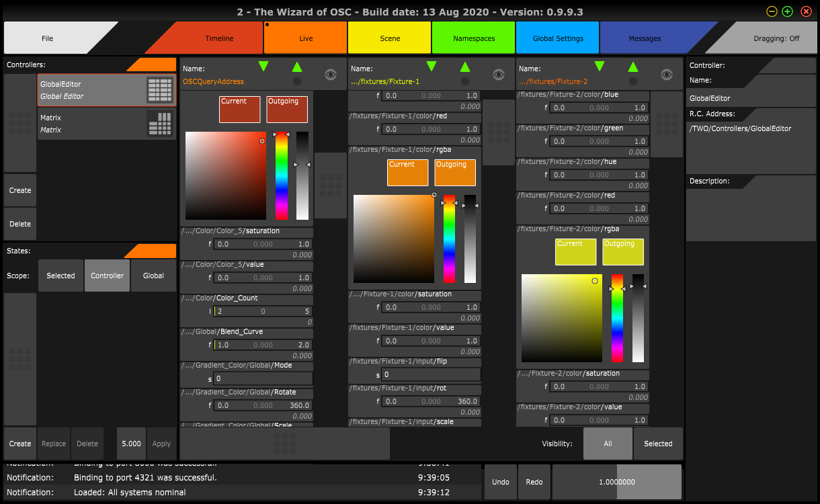This screenshot has height=504, width=820.
Task: Collapse Fixture-1 panel using green down arrow
Action: [x=432, y=66]
